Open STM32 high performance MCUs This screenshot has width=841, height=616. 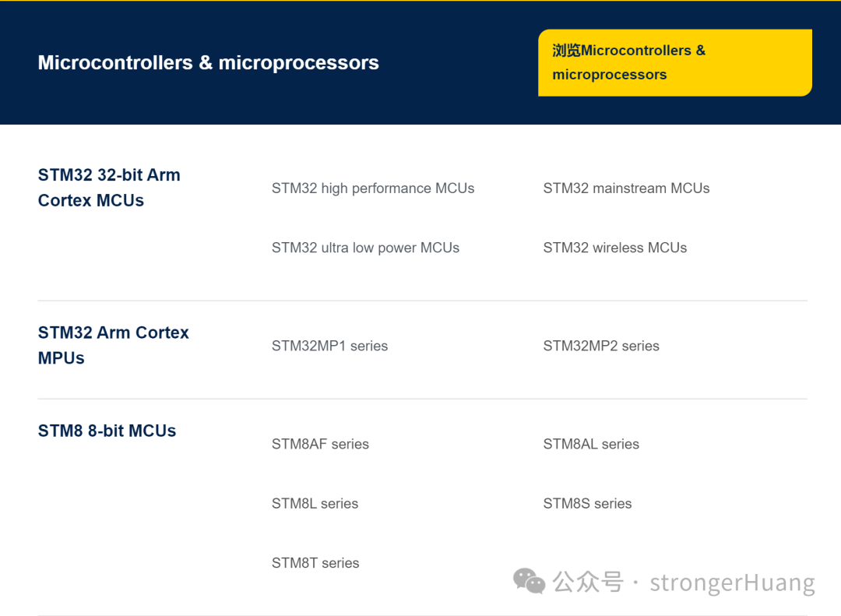373,188
